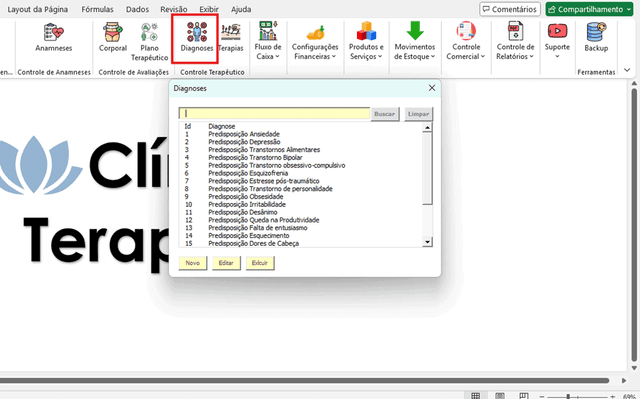
Task: Open the Fórmulas ribbon tab
Action: [x=97, y=9]
